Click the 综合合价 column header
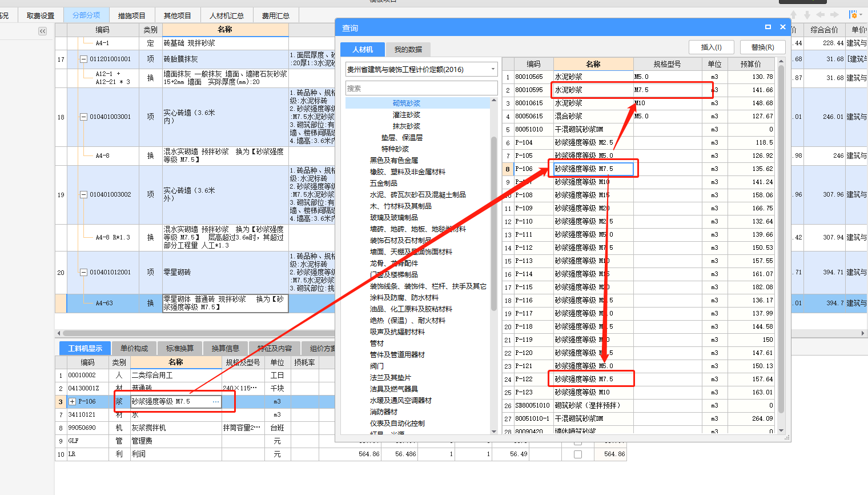This screenshot has width=868, height=495. 824,30
